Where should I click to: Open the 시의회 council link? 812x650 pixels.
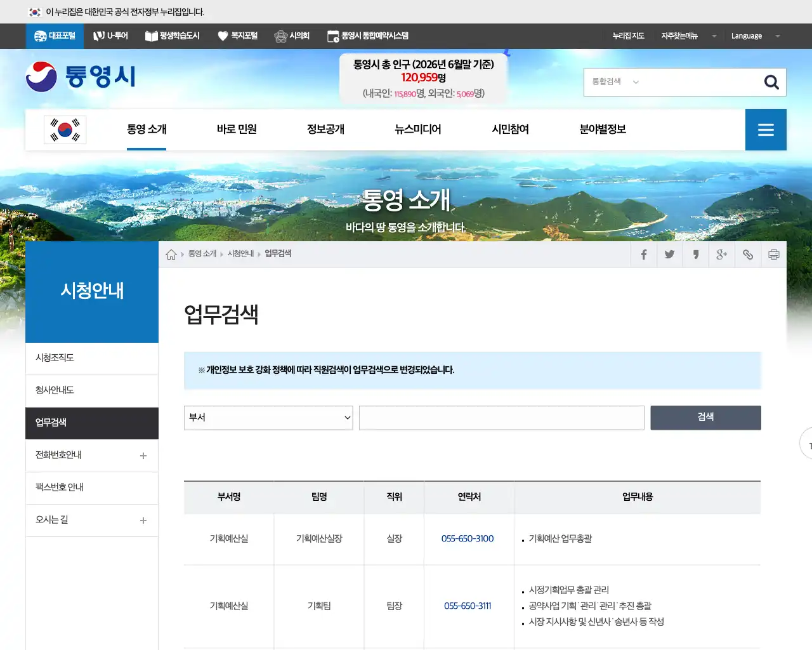tap(292, 36)
